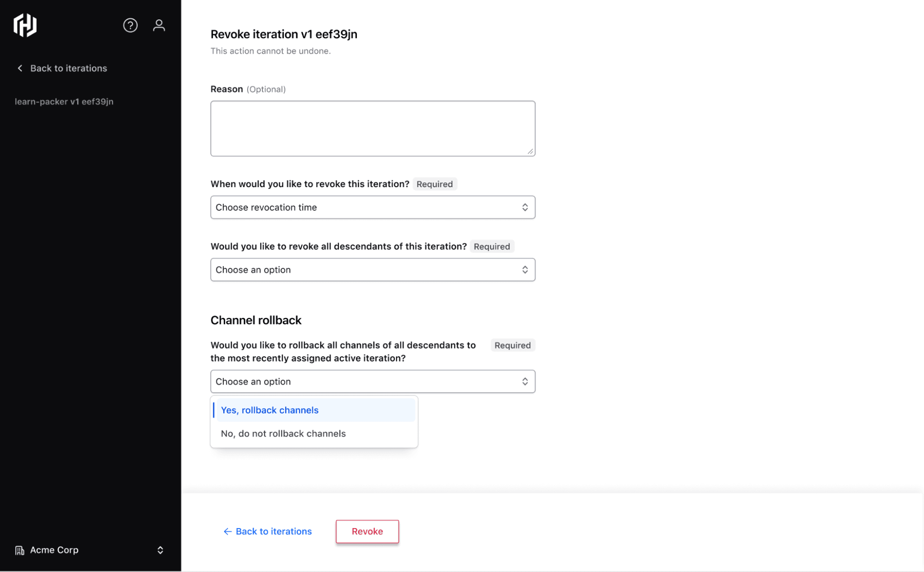Select Yes, rollback channels option
Screen dimensions: 924x572
(270, 410)
